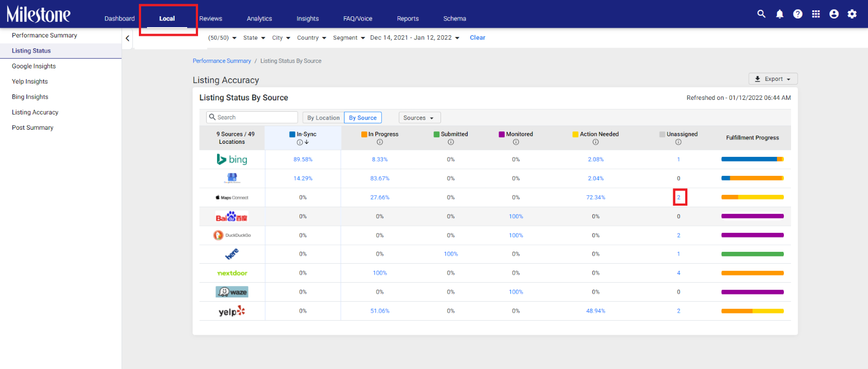Click the Bing fulfillment progress bar
This screenshot has width=868, height=369.
pos(752,160)
